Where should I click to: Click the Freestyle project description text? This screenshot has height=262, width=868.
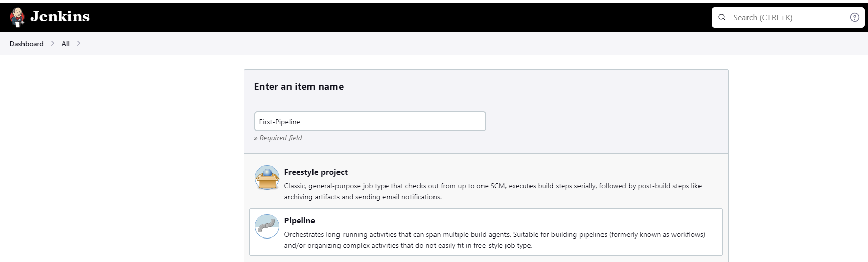(493, 192)
